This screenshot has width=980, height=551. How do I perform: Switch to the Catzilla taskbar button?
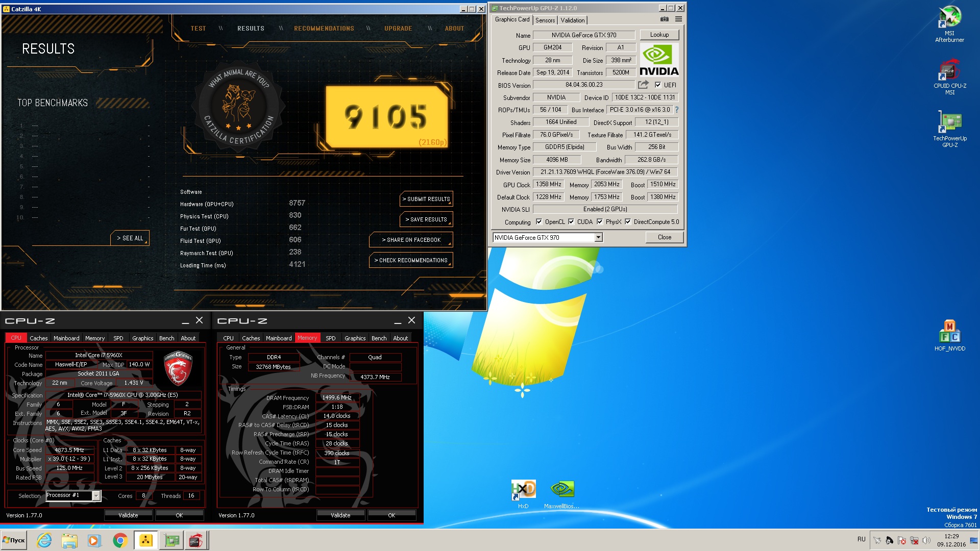145,540
